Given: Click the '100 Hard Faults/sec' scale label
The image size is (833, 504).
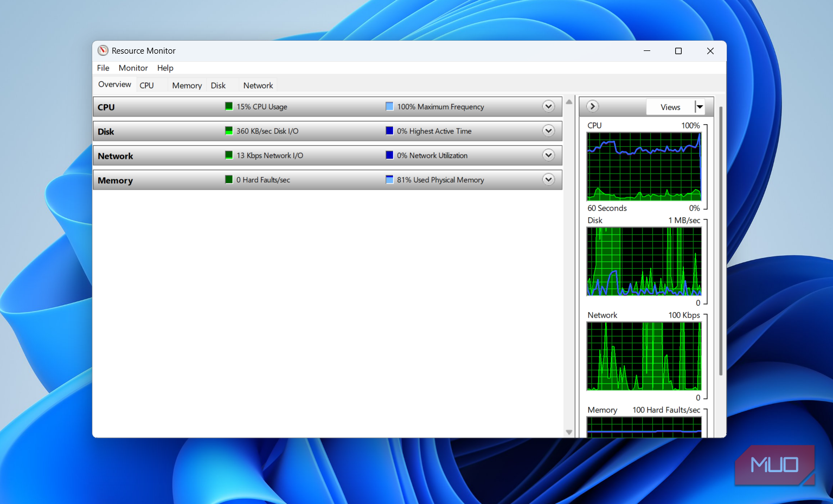Looking at the screenshot, I should coord(666,410).
